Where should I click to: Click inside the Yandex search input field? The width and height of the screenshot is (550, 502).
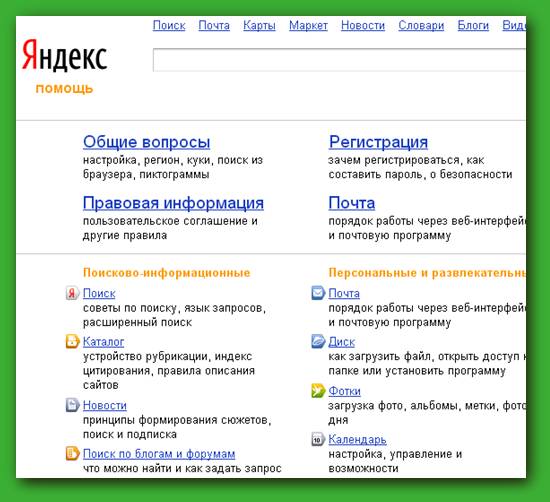coord(339,60)
